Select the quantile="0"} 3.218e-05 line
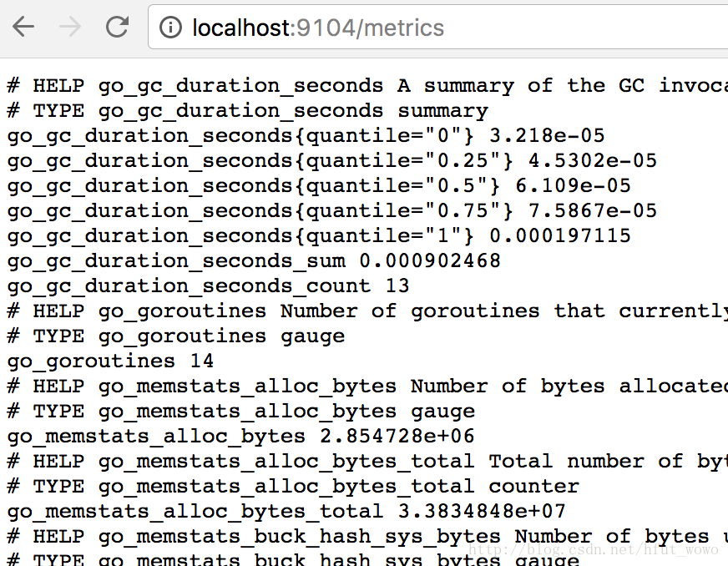 tap(306, 137)
